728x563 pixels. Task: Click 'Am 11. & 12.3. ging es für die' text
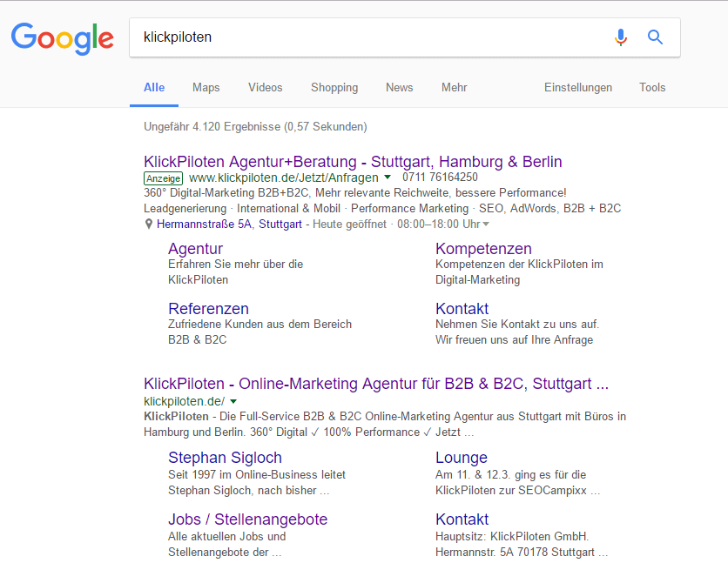pyautogui.click(x=510, y=474)
